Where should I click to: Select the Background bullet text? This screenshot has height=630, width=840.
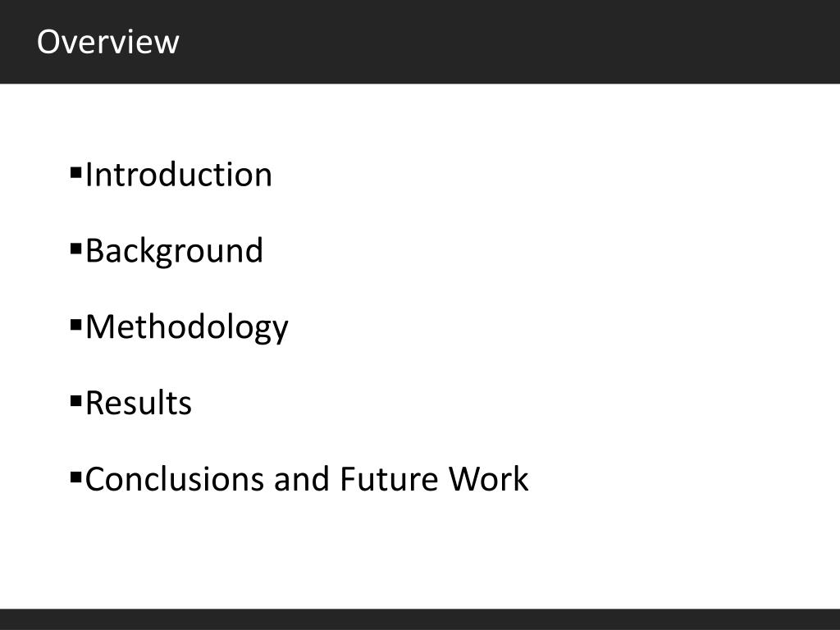[x=174, y=251]
